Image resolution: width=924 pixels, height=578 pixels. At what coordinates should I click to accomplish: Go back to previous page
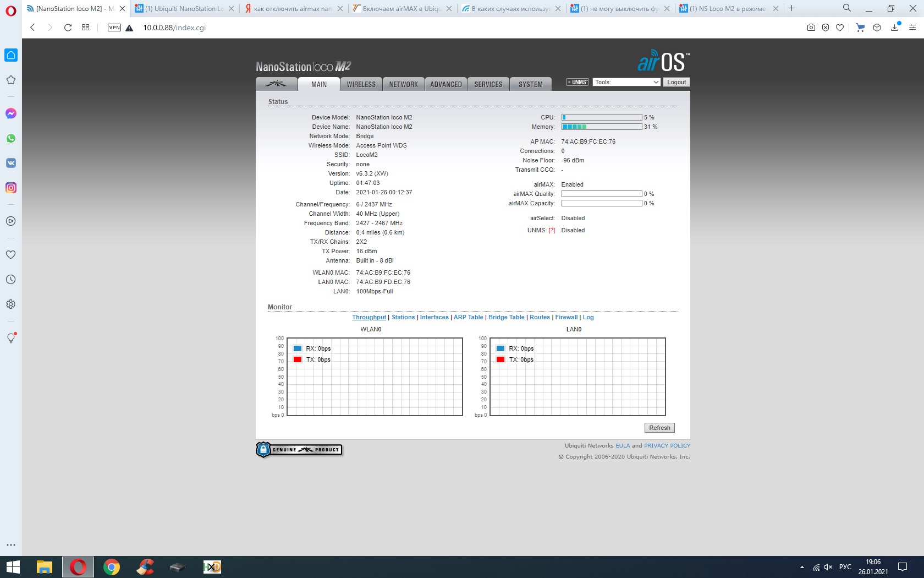point(32,28)
